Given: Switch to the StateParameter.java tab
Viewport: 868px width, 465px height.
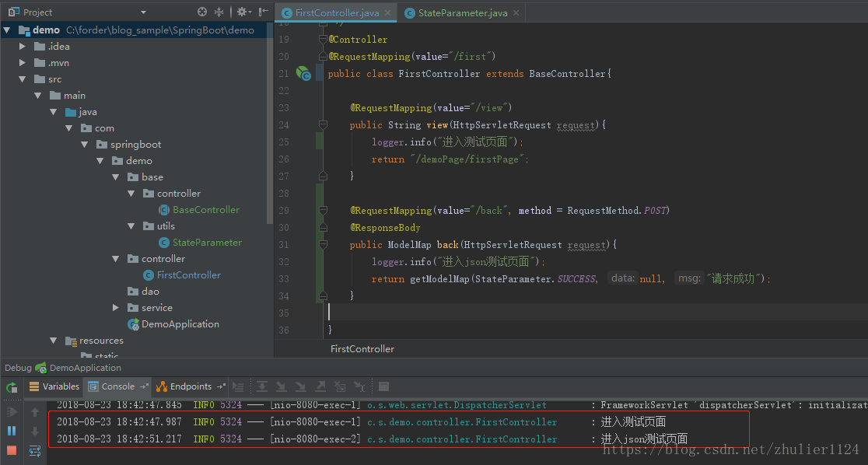Looking at the screenshot, I should tap(462, 12).
